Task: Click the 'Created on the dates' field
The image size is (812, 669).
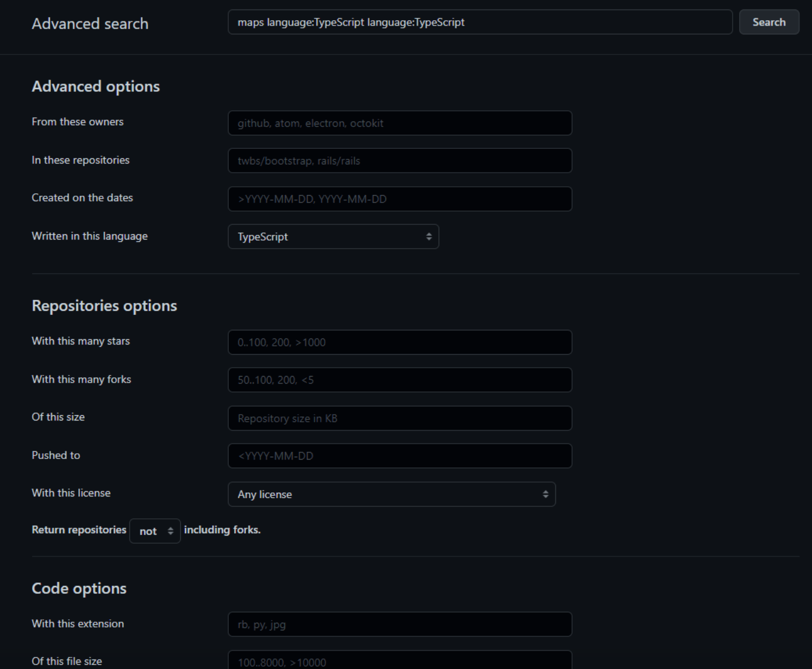Action: (399, 199)
